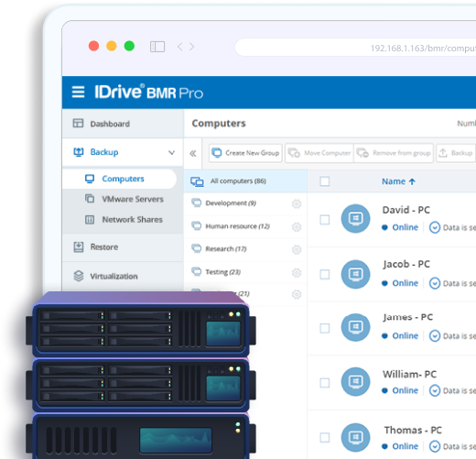
Task: Open the David - PC entry name
Action: coord(406,210)
